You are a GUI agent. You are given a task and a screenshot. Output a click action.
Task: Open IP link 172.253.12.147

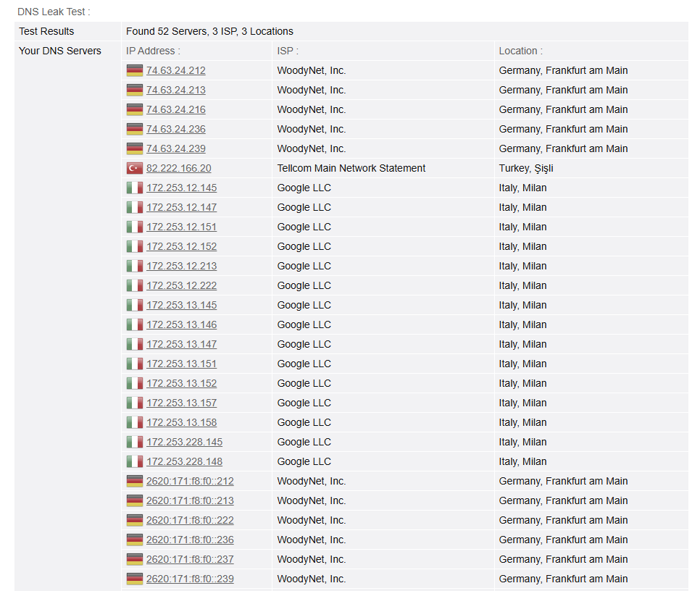(x=182, y=207)
